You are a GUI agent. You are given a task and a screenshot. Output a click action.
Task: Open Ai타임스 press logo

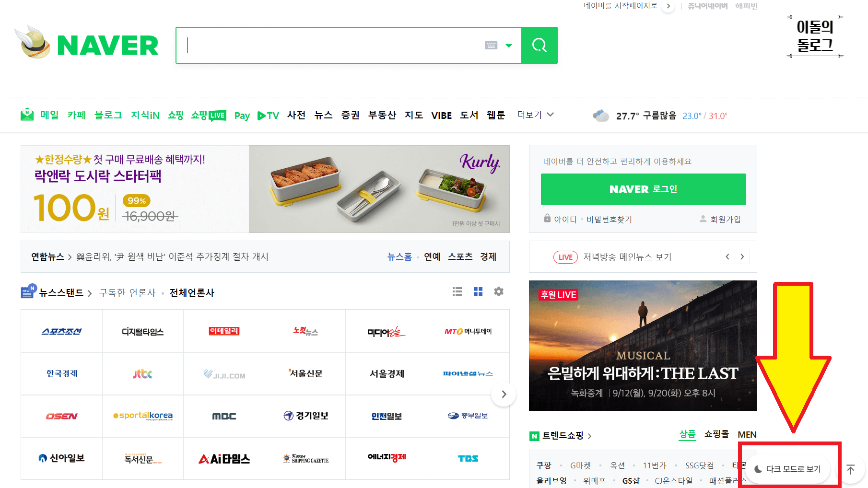click(x=224, y=459)
